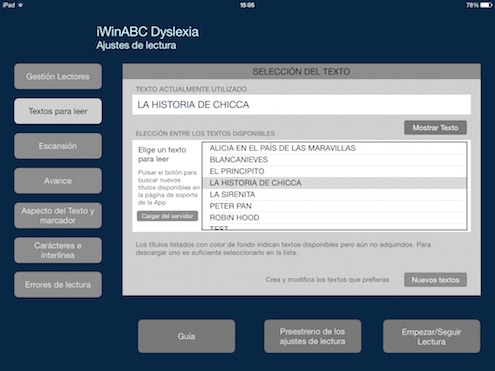Click the Nuevos textos button

[x=435, y=280]
